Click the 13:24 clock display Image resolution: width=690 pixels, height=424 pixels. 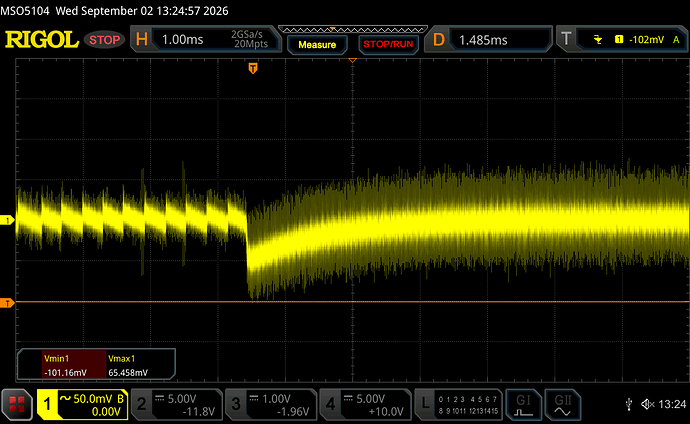(x=672, y=404)
